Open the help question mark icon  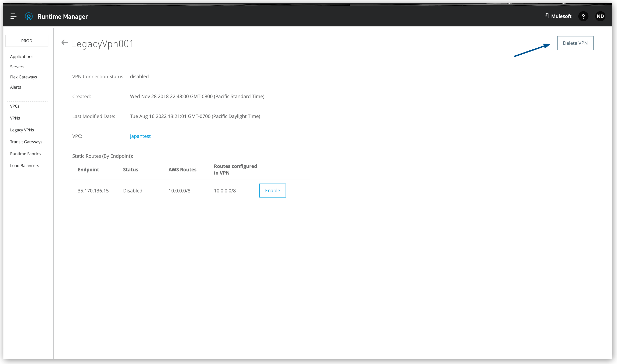pyautogui.click(x=583, y=16)
